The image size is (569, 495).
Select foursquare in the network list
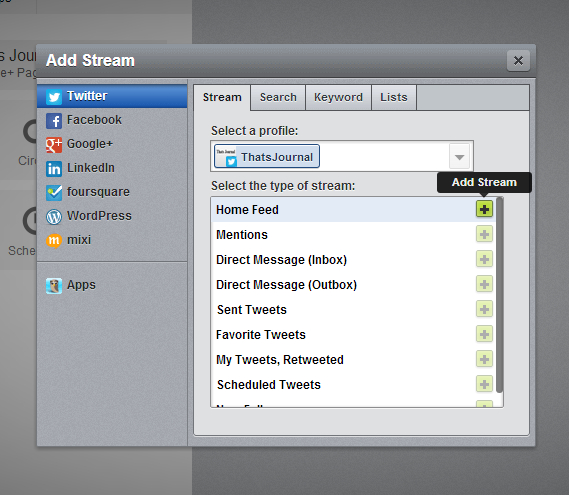(112, 192)
